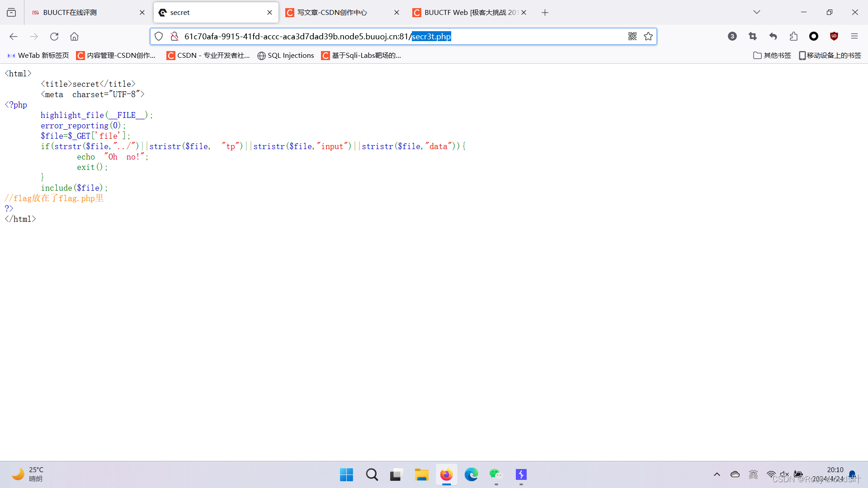Bookmark this page with star icon

[x=648, y=37]
